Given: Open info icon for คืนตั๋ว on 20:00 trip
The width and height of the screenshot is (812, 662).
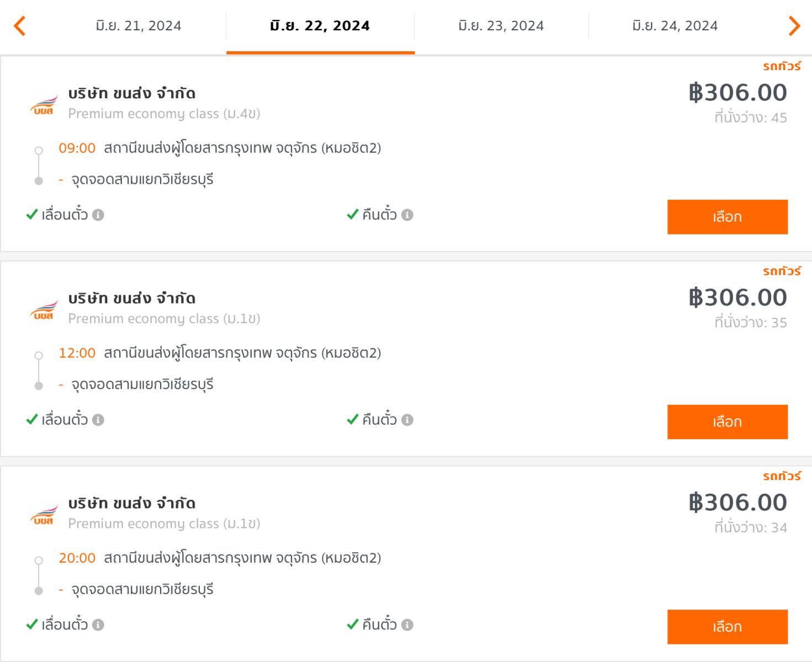Looking at the screenshot, I should click(407, 624).
